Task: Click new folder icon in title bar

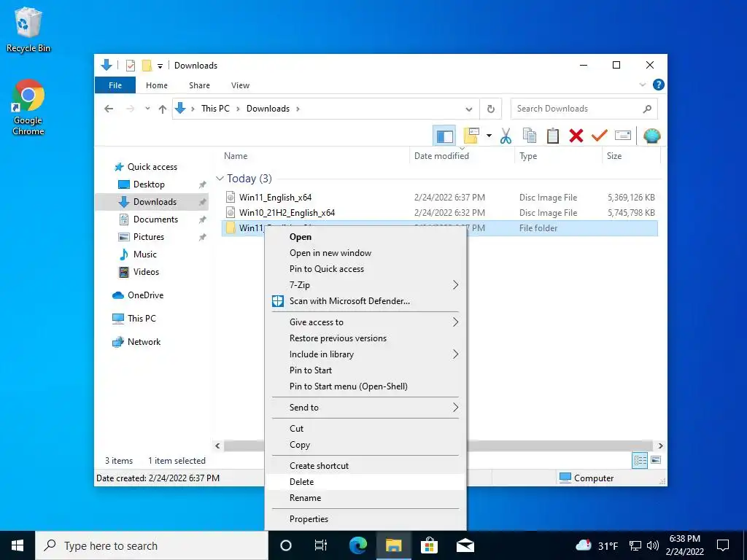Action: point(147,66)
